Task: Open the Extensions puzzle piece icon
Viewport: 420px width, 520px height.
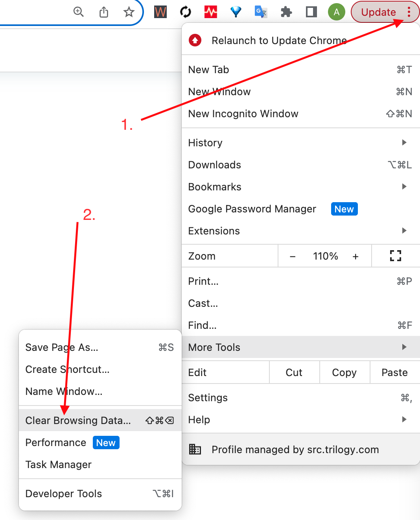Action: tap(286, 12)
